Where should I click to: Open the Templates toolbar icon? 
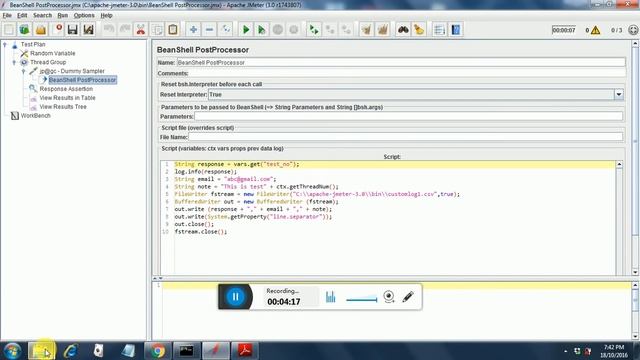pos(24,29)
